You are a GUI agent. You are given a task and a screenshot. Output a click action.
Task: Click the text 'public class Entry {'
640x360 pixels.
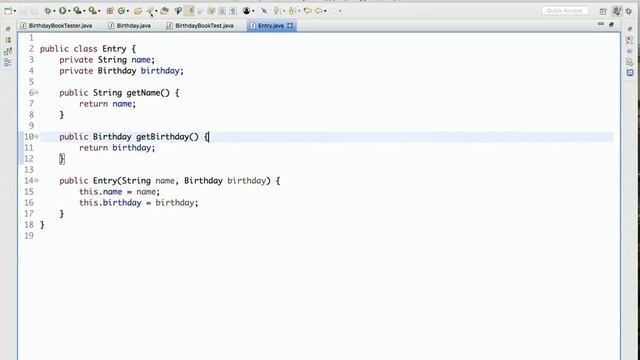tap(88, 49)
